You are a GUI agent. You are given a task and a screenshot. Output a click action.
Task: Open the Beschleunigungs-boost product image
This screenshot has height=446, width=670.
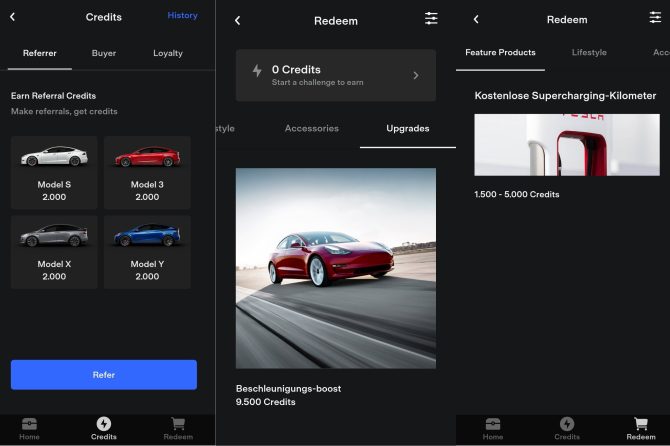(x=335, y=268)
